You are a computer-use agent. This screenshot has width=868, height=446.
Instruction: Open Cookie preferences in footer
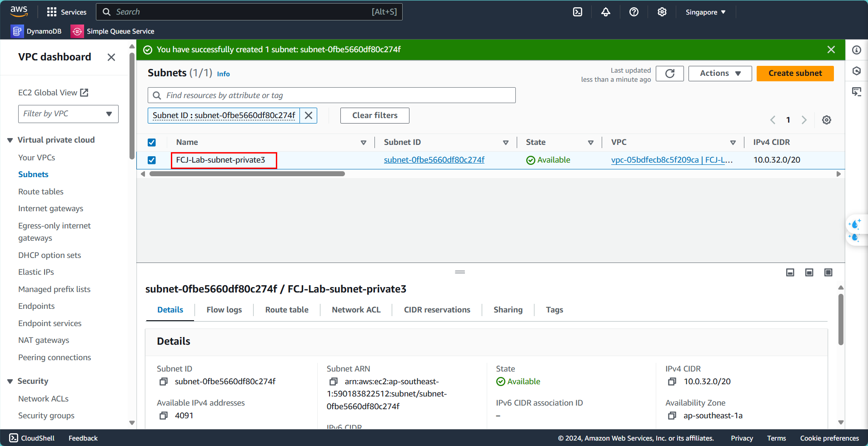click(829, 438)
